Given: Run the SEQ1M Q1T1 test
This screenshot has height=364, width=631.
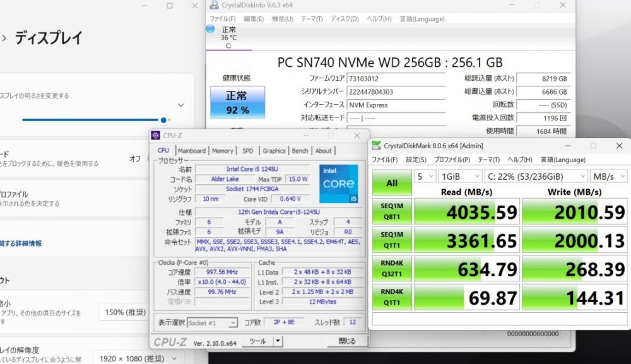Looking at the screenshot, I should point(392,240).
